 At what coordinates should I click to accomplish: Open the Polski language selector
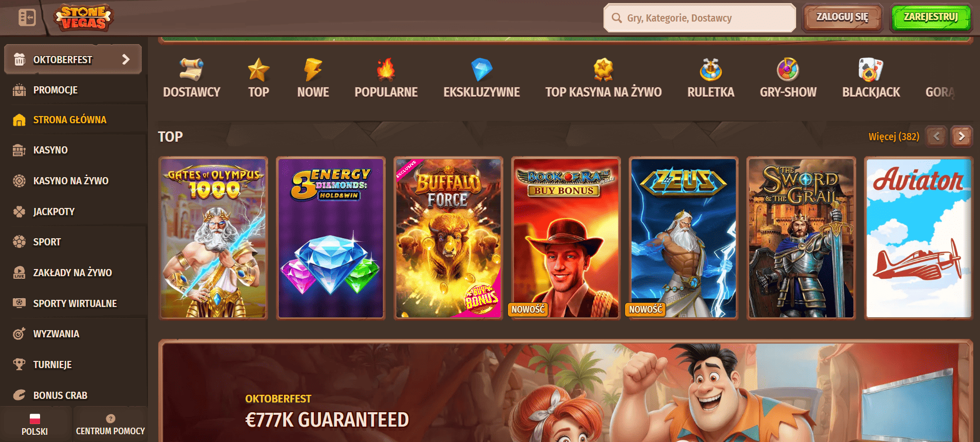[x=35, y=425]
